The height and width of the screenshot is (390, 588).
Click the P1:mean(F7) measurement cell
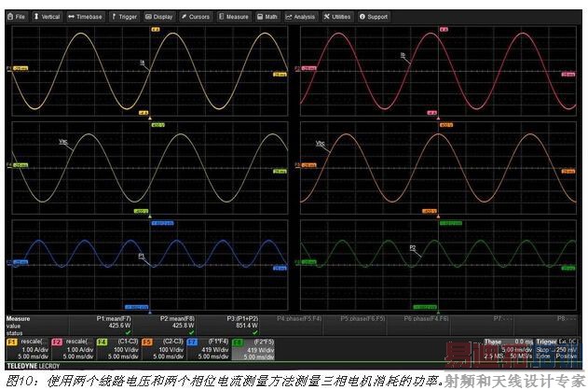pyautogui.click(x=101, y=326)
